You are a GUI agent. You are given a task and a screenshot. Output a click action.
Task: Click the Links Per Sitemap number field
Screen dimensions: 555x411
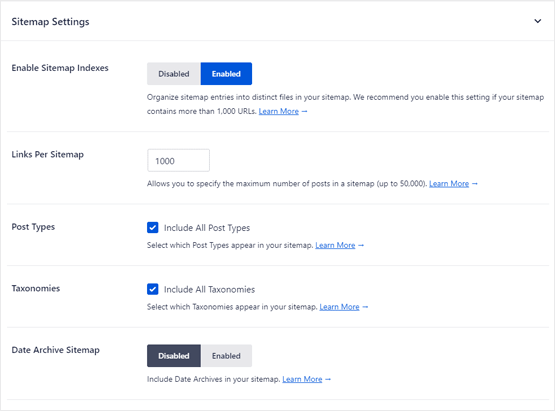[x=178, y=161]
